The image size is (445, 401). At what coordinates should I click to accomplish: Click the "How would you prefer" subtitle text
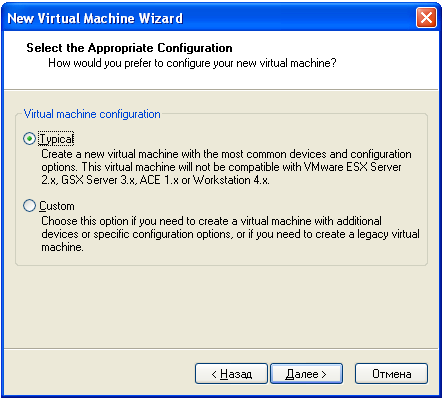[x=192, y=63]
